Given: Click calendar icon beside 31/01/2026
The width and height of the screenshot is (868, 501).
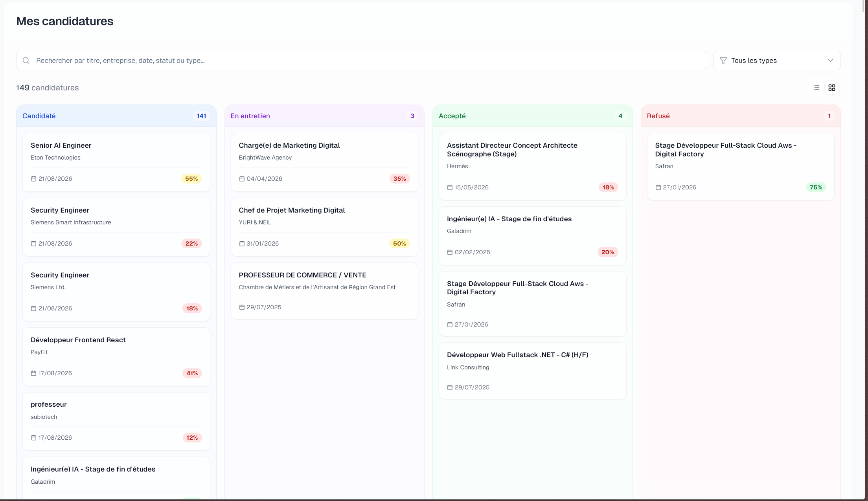Looking at the screenshot, I should pyautogui.click(x=242, y=244).
